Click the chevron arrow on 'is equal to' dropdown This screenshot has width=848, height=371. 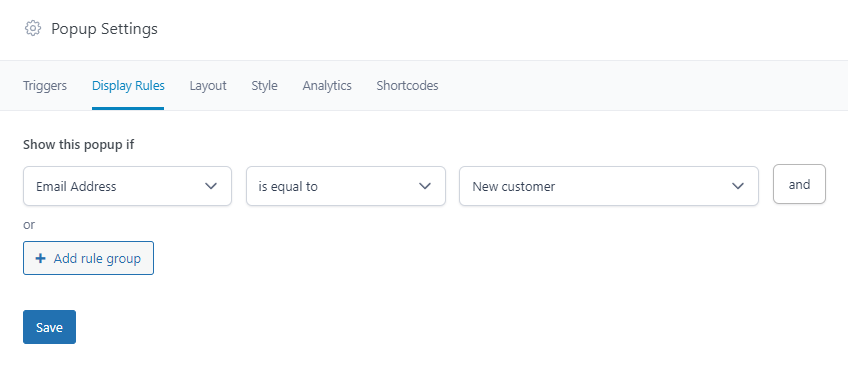[425, 186]
